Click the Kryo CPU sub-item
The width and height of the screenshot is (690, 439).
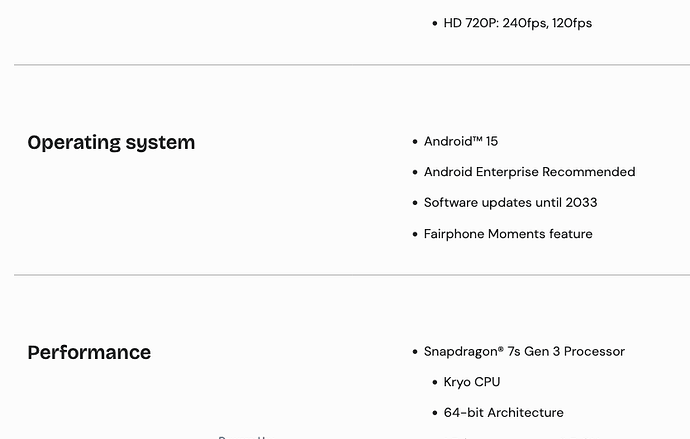click(472, 382)
